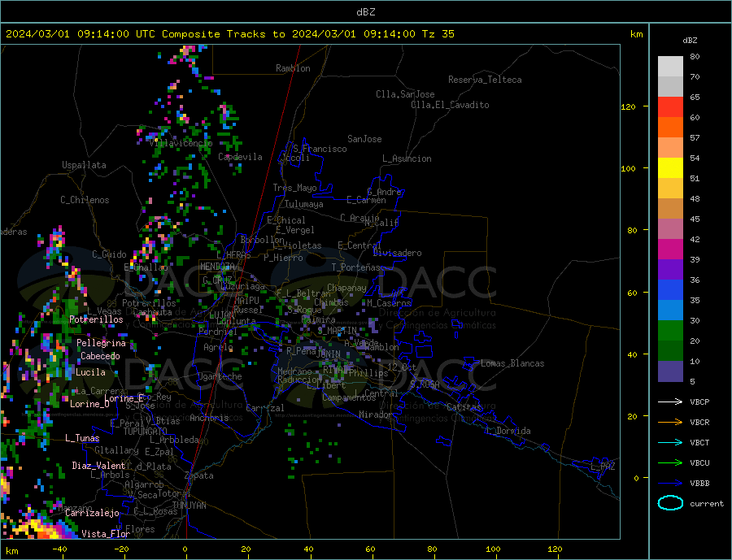Select the red swatch in dBZ legend

670,106
